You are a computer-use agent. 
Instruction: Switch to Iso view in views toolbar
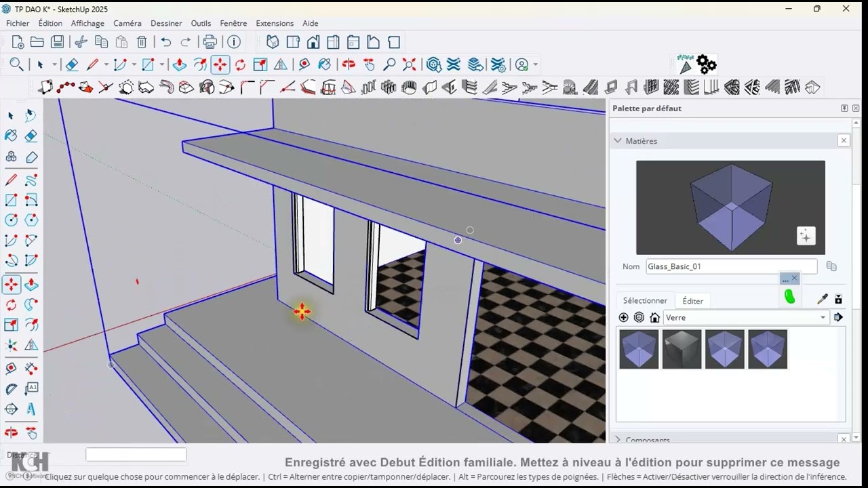(273, 42)
